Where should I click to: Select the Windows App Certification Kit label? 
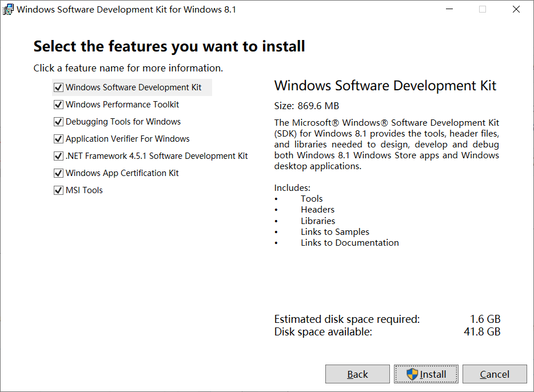[x=122, y=173]
